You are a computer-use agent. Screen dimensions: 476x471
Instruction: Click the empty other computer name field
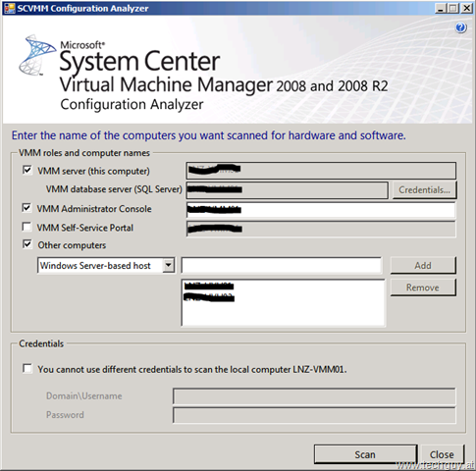point(282,265)
